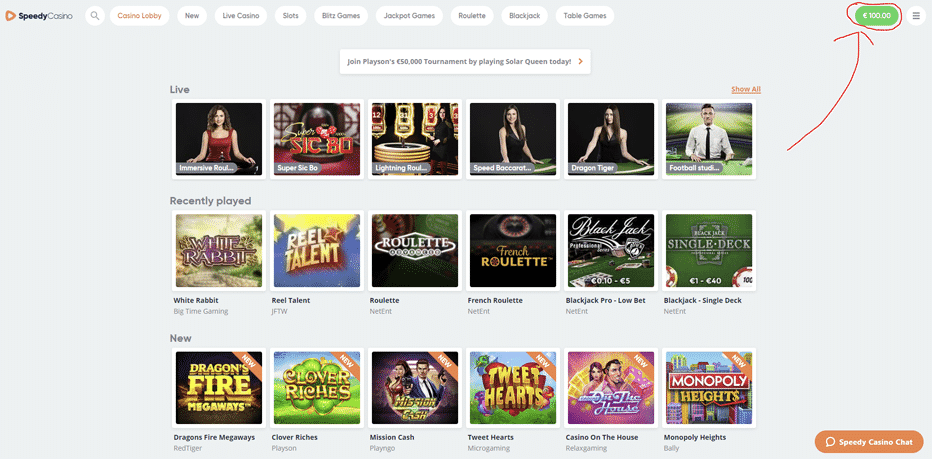
Task: Open Super Sic Bo live game
Action: click(x=317, y=139)
